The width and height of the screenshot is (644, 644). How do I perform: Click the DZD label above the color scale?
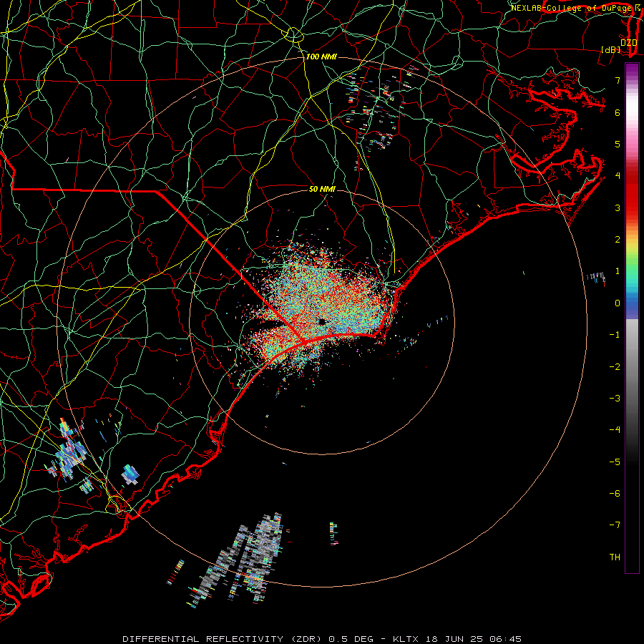click(x=629, y=43)
